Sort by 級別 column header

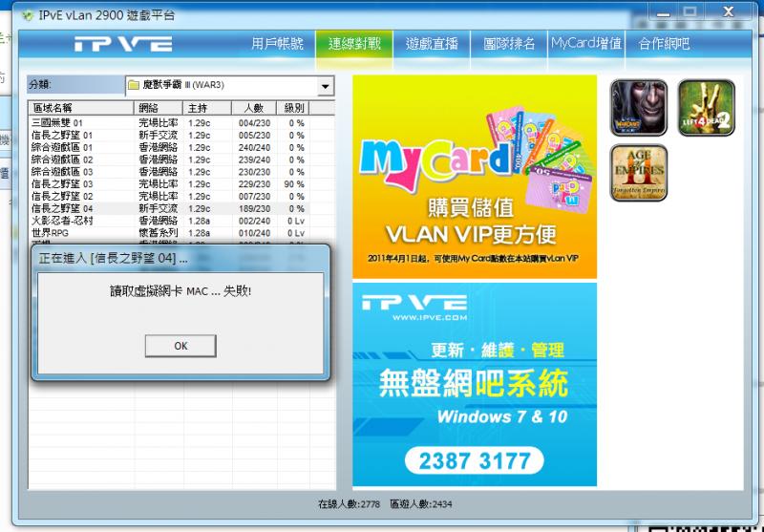point(293,108)
